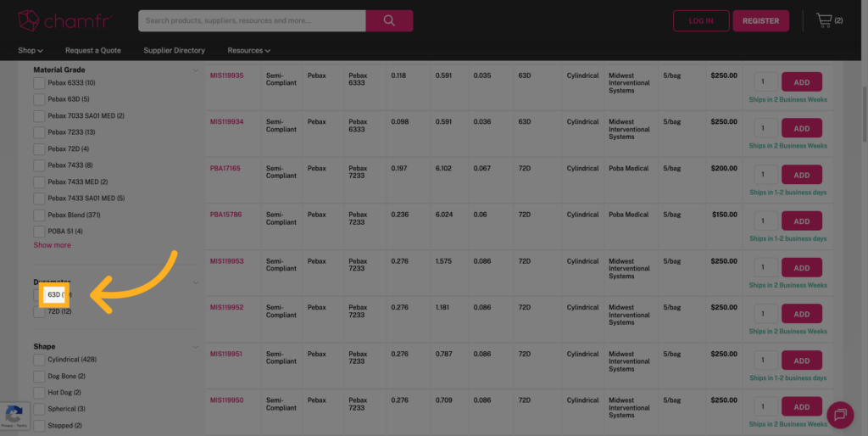Check the Pebax 72D material filter
This screenshot has width=868, height=436.
[x=39, y=149]
